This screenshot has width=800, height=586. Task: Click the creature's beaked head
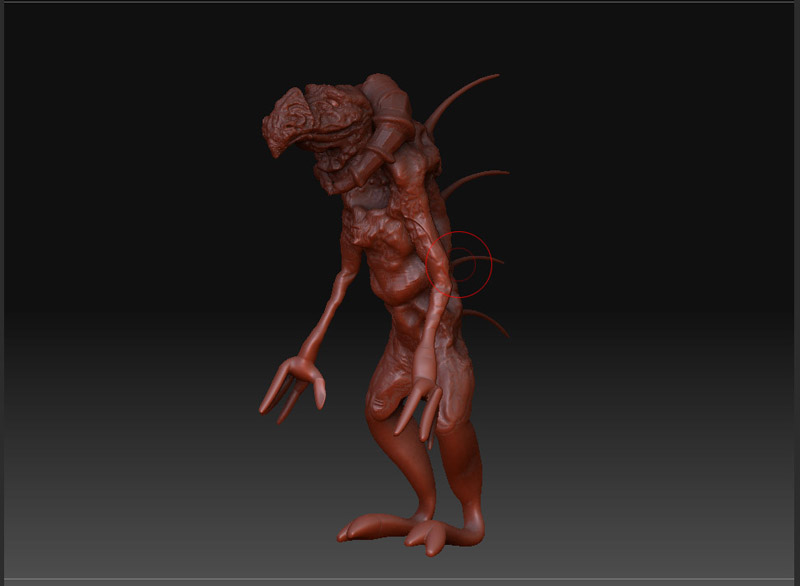tap(316, 120)
